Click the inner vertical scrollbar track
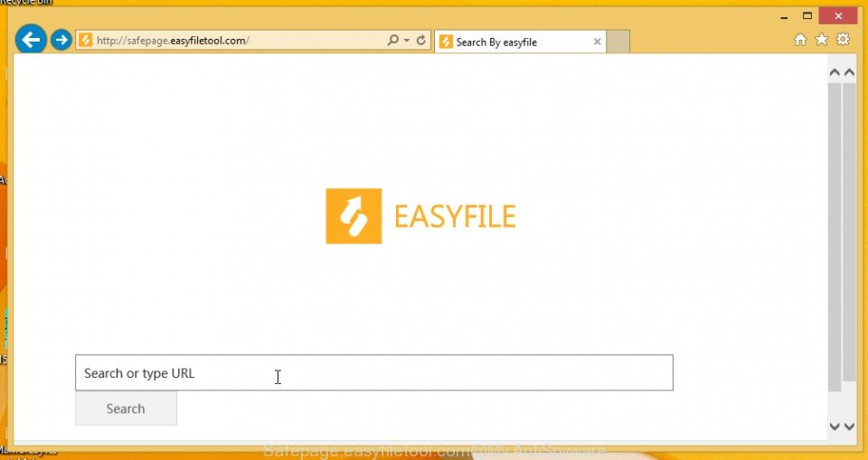The width and height of the screenshot is (868, 460). tap(835, 238)
